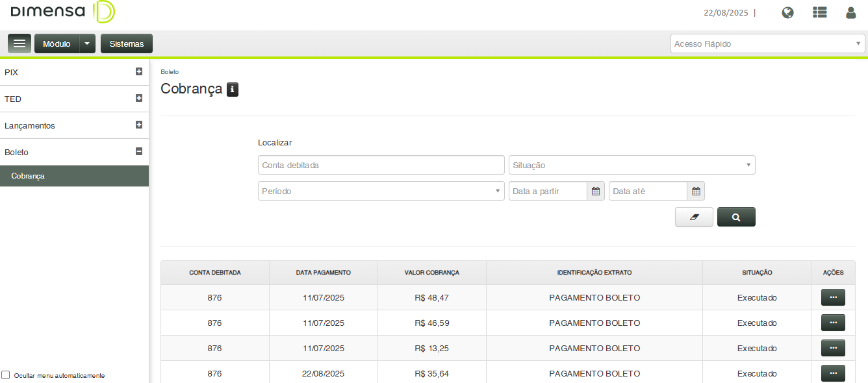Open the Situação dropdown
Image resolution: width=868 pixels, height=383 pixels.
pyautogui.click(x=632, y=165)
